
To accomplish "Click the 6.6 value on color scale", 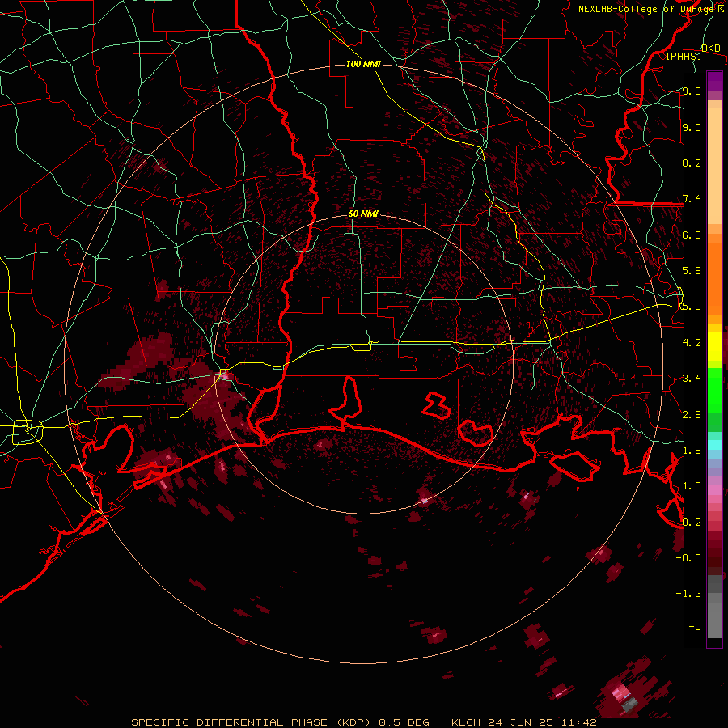I will [692, 235].
